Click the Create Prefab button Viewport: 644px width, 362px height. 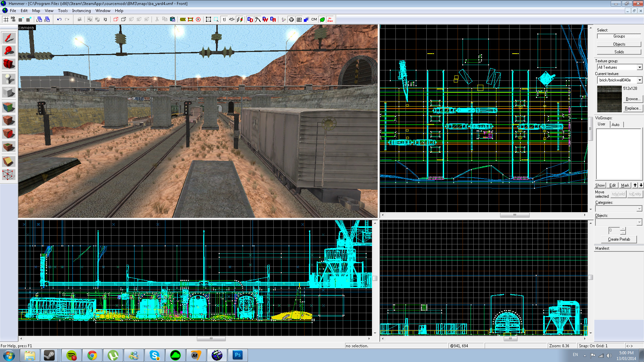point(619,239)
